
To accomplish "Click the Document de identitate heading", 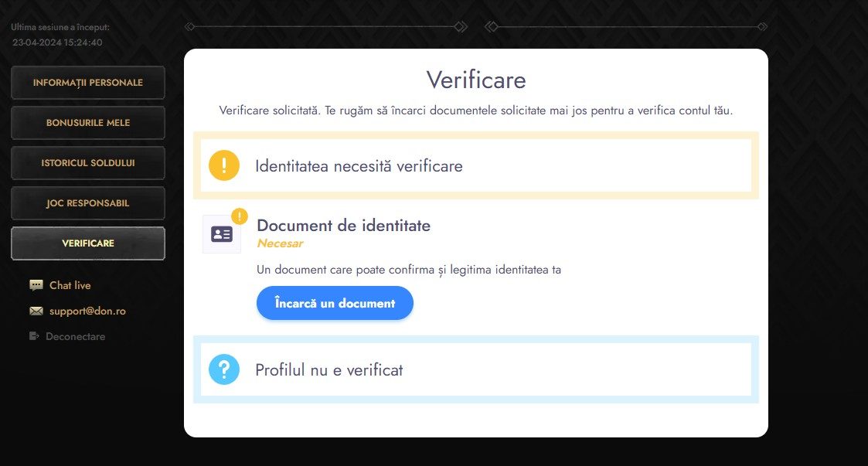I will 343,225.
